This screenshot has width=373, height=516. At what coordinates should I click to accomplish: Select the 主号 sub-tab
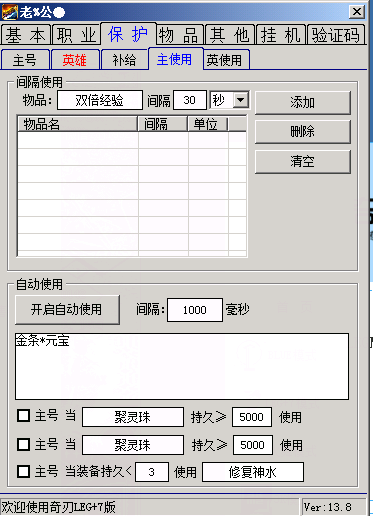coord(25,60)
